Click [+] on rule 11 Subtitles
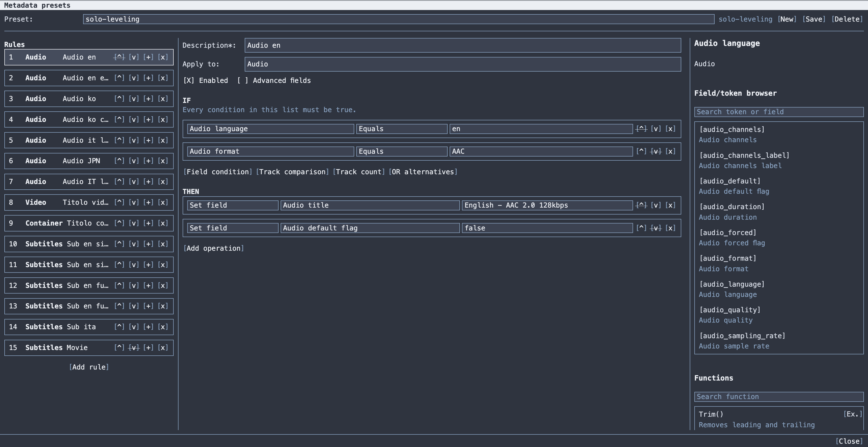This screenshot has height=447, width=868. [x=148, y=265]
